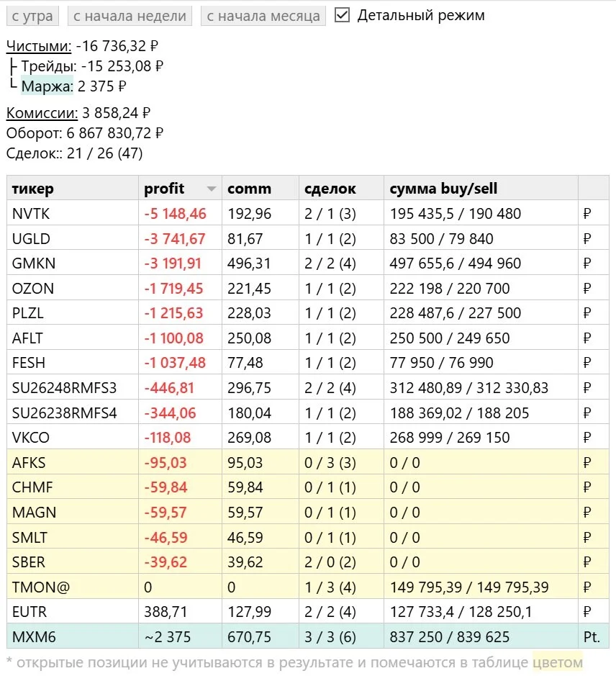Image resolution: width=616 pixels, height=676 pixels.
Task: Click the 'с утра' period button
Action: [32, 17]
